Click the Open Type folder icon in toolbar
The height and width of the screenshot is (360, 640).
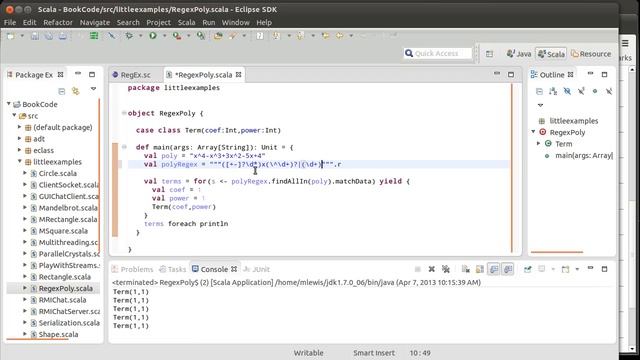click(218, 36)
